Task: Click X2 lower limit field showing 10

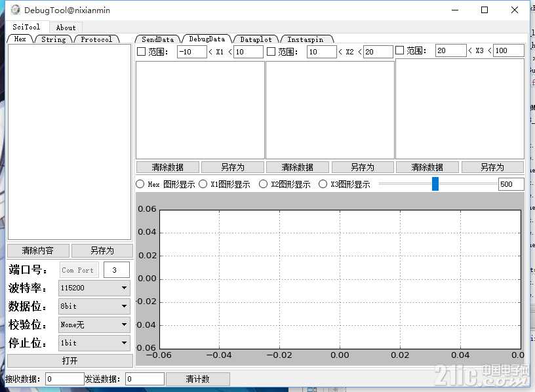Action: (x=321, y=52)
